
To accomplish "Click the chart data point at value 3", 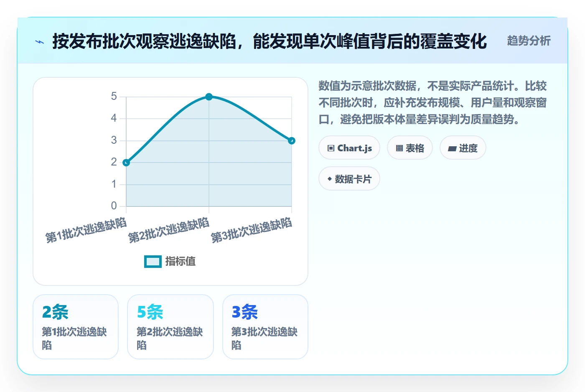I will tap(292, 141).
